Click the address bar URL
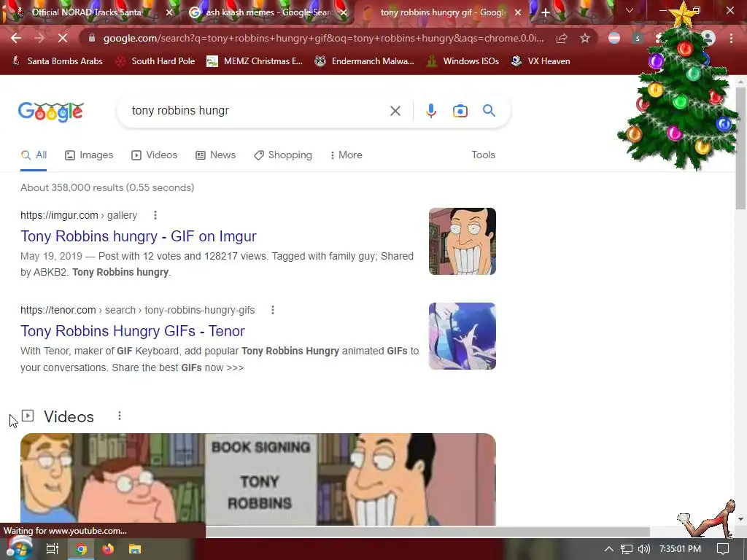The width and height of the screenshot is (747, 560). coord(323,38)
